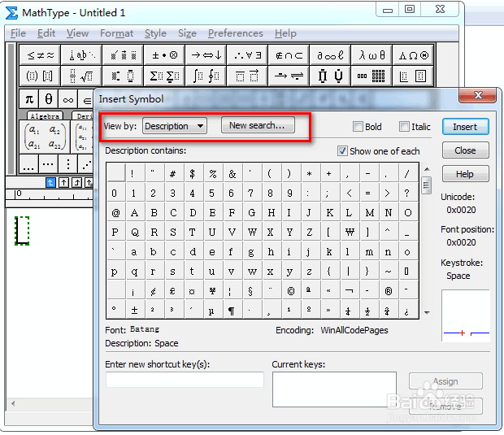Open the View by Description dropdown
The height and width of the screenshot is (435, 504).
click(x=175, y=126)
